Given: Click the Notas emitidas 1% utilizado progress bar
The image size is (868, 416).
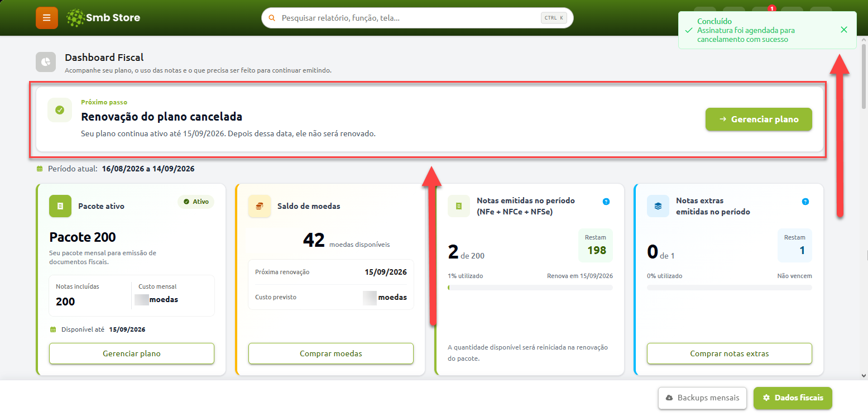Looking at the screenshot, I should (530, 288).
